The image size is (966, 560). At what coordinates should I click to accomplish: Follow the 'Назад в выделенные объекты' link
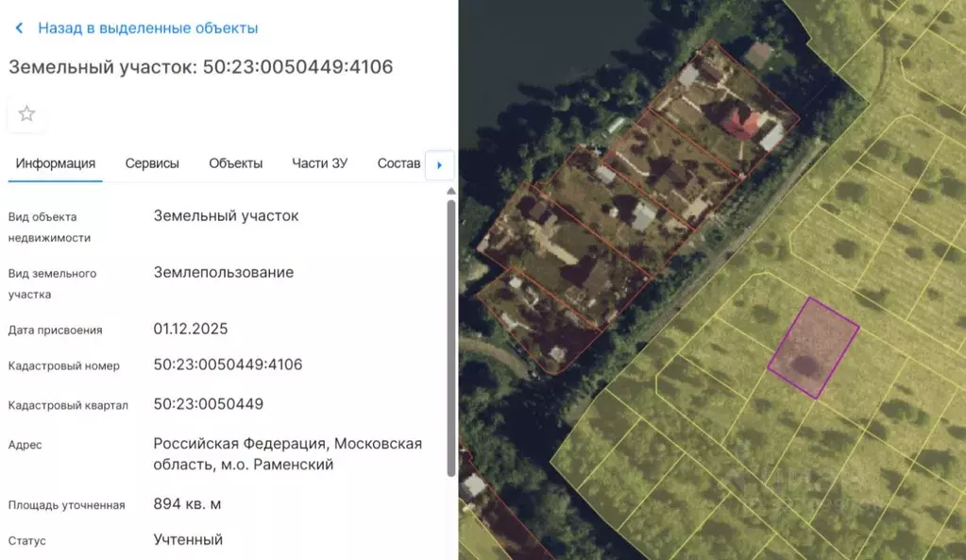(146, 27)
